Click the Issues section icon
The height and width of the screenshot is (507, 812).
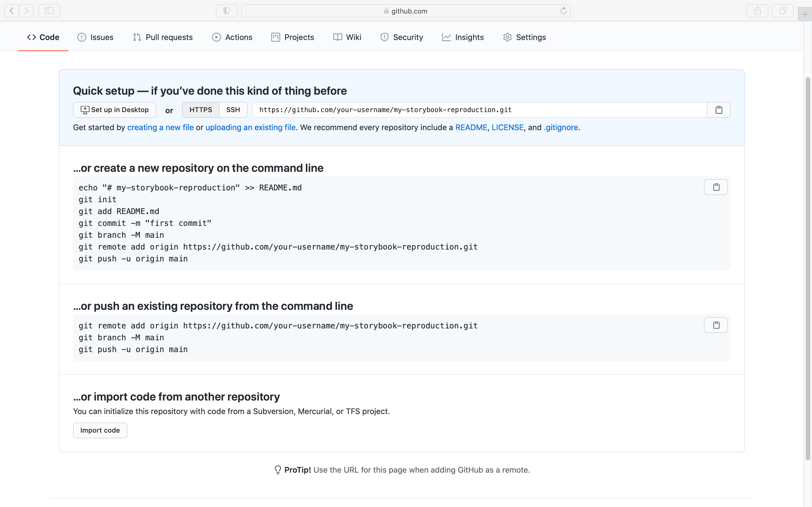(82, 37)
